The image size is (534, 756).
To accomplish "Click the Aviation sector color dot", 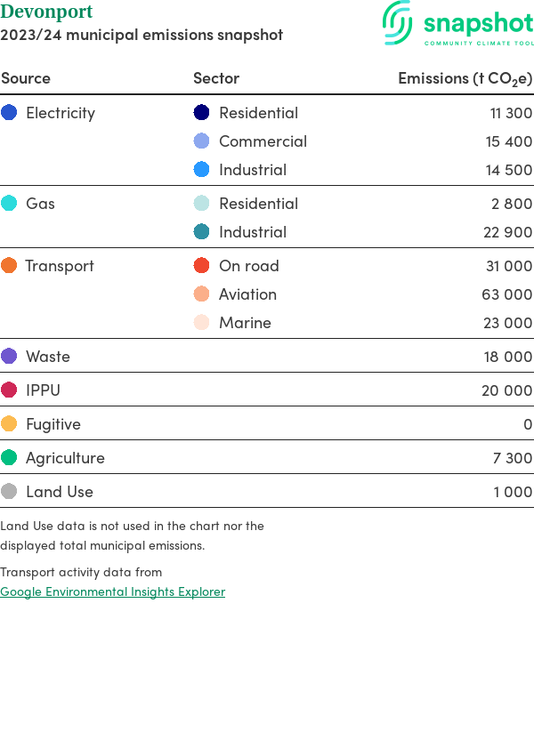I will coord(202,294).
